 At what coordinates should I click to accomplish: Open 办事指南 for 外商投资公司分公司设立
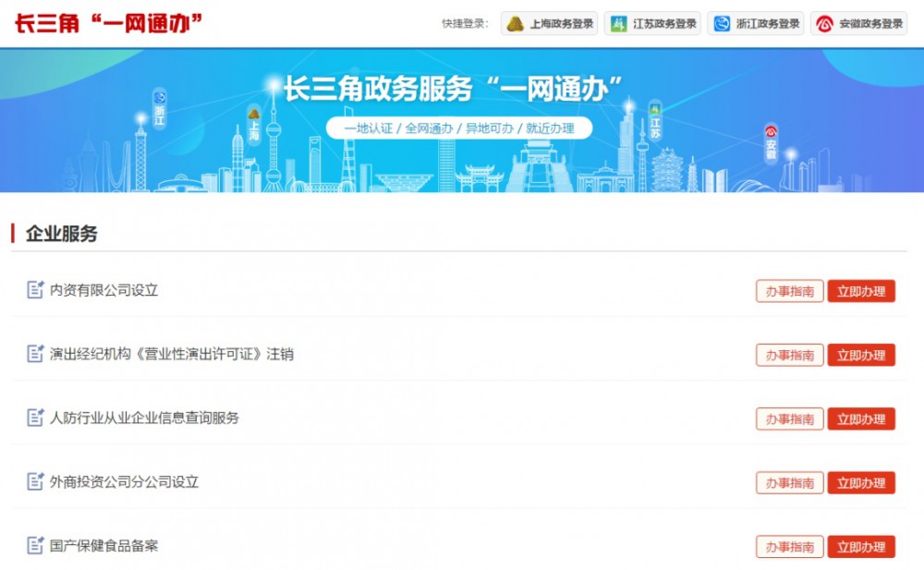click(x=790, y=483)
